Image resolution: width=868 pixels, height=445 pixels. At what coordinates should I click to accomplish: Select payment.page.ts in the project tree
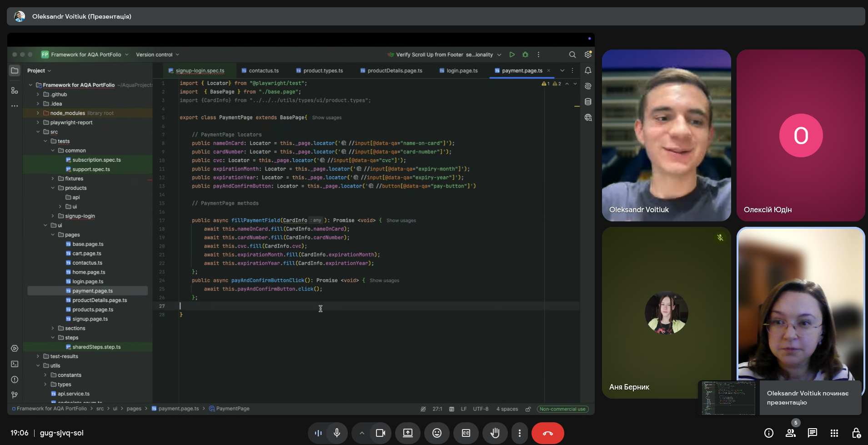tap(92, 291)
